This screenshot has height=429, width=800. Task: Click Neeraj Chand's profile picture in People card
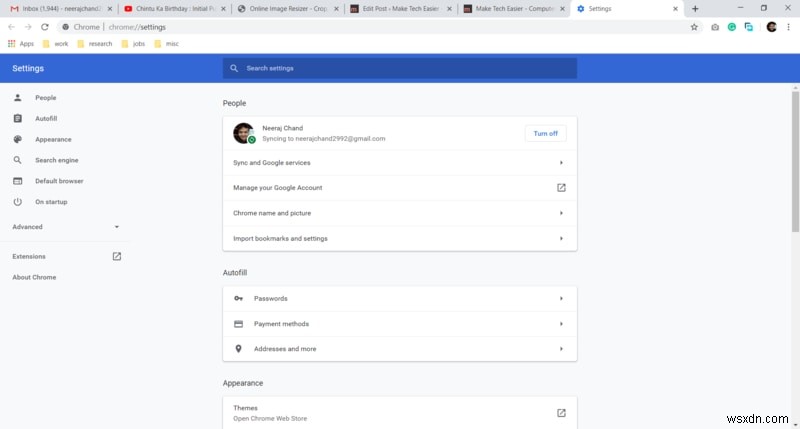point(243,133)
